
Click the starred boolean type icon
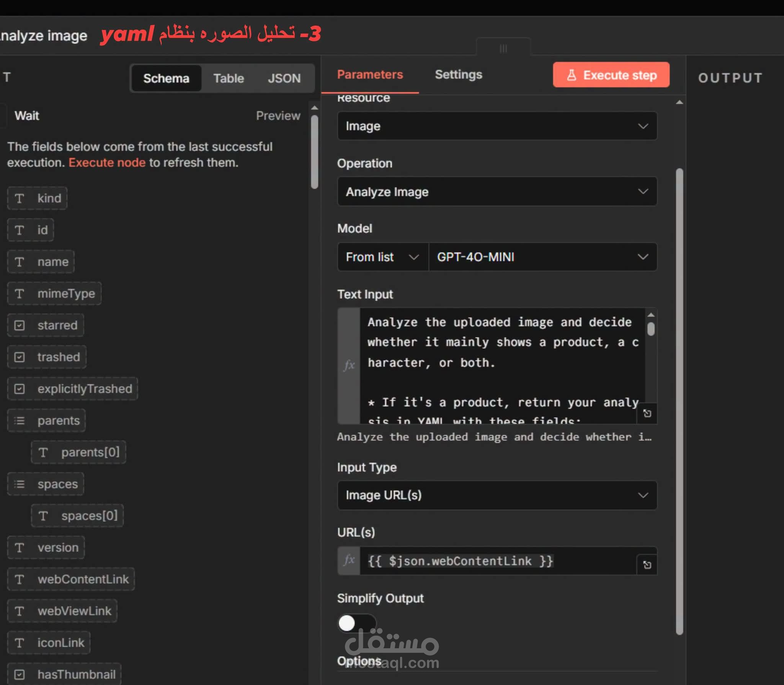point(20,325)
